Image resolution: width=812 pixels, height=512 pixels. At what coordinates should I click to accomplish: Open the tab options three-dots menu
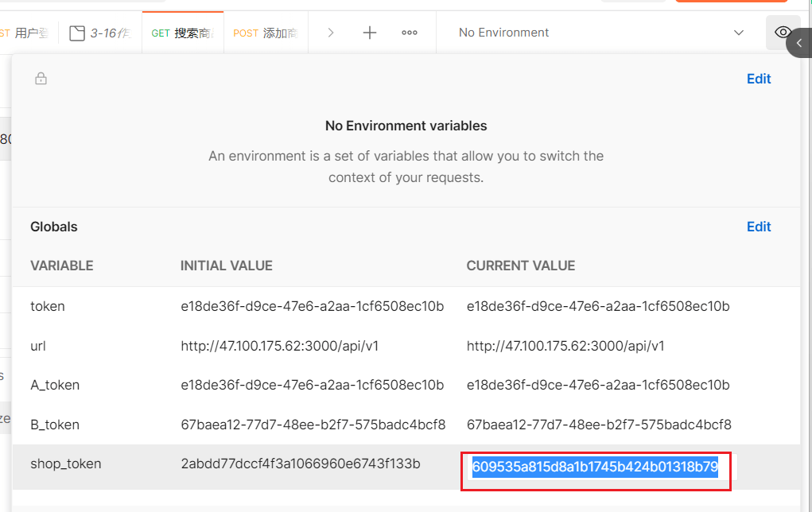409,33
